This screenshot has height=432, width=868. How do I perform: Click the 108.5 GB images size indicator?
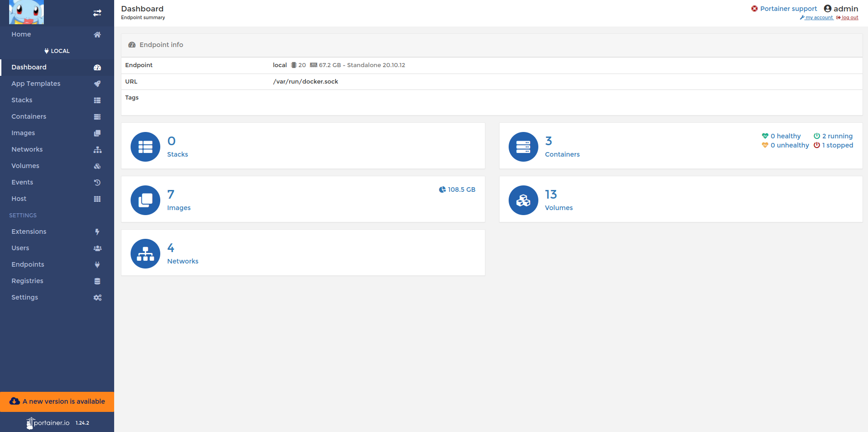point(458,190)
